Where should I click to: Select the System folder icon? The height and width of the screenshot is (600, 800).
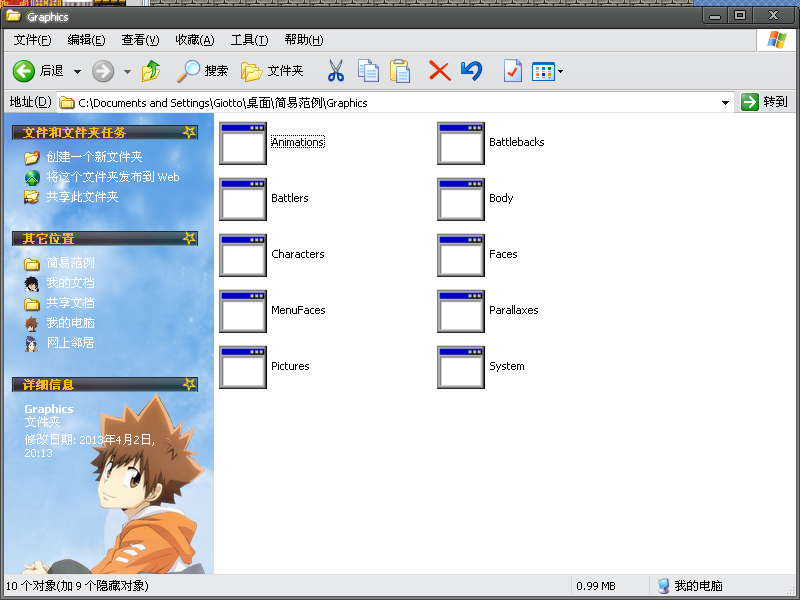pyautogui.click(x=461, y=367)
